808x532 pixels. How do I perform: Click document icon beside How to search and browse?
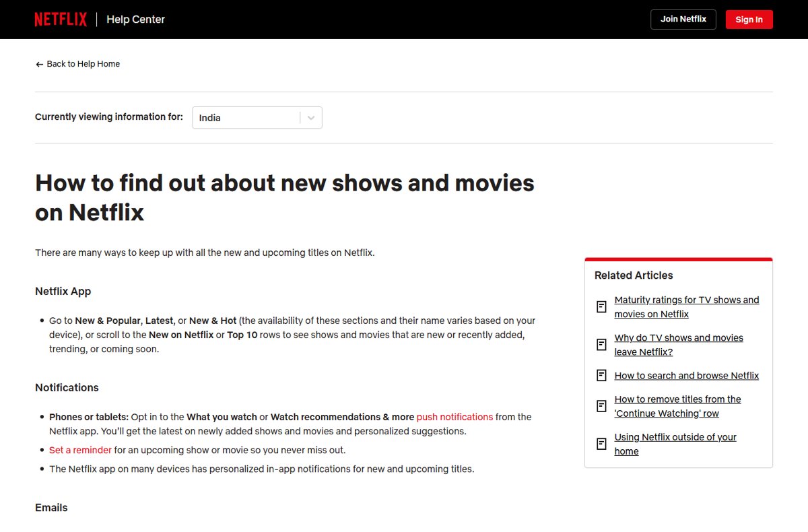click(601, 376)
